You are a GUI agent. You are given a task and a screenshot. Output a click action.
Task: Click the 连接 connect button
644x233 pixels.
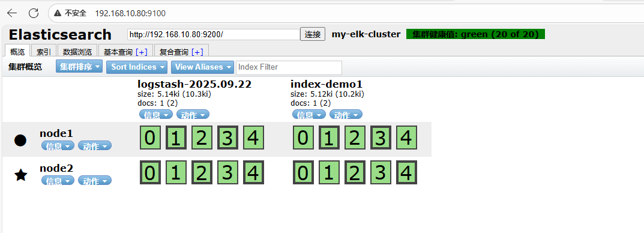pos(313,34)
